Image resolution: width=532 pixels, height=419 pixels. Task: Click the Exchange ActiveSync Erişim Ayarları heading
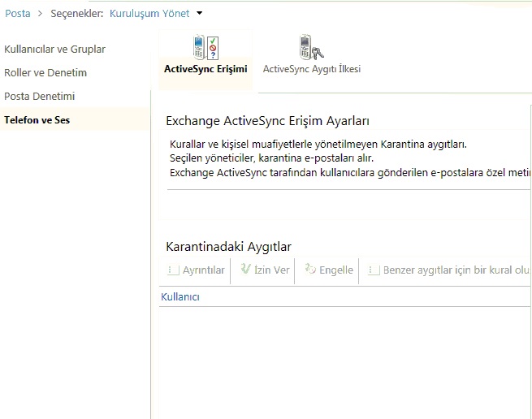coord(267,121)
